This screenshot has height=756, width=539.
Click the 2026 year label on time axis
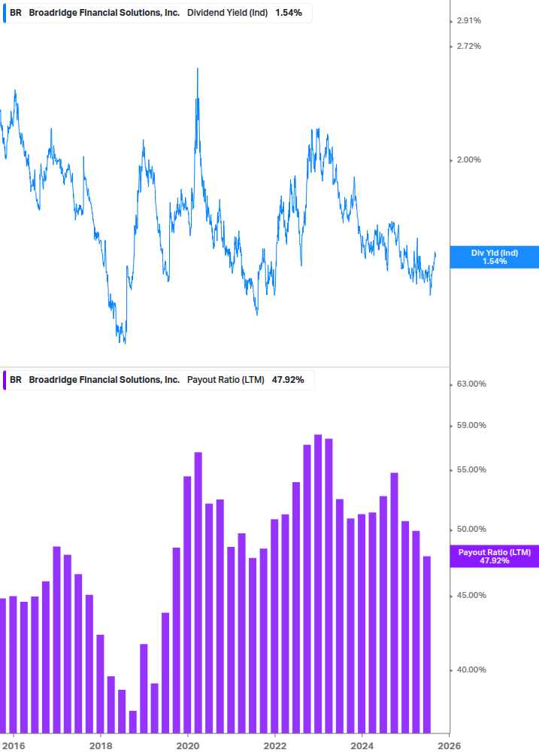click(x=449, y=746)
